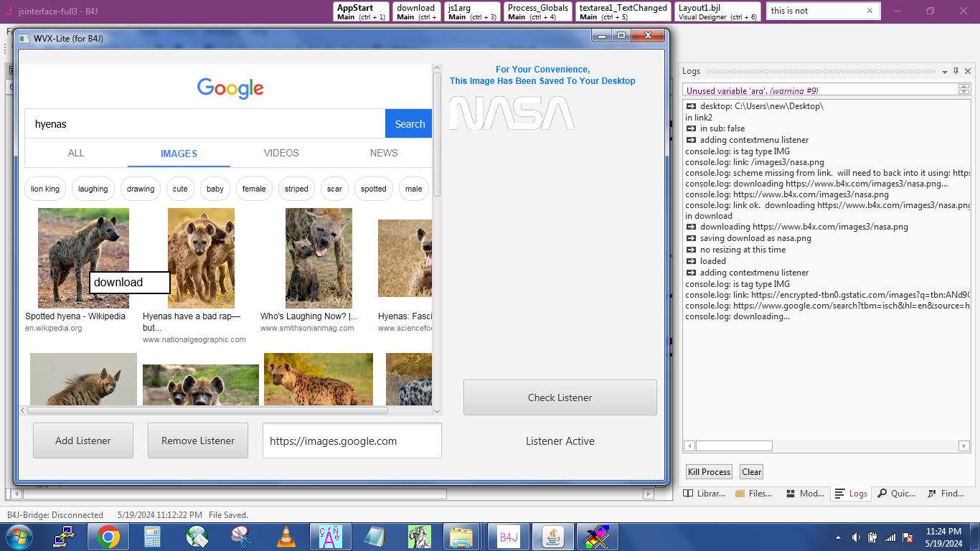Image resolution: width=980 pixels, height=551 pixels.
Task: Open the Snipping Tool taskbar icon
Action: (x=242, y=537)
